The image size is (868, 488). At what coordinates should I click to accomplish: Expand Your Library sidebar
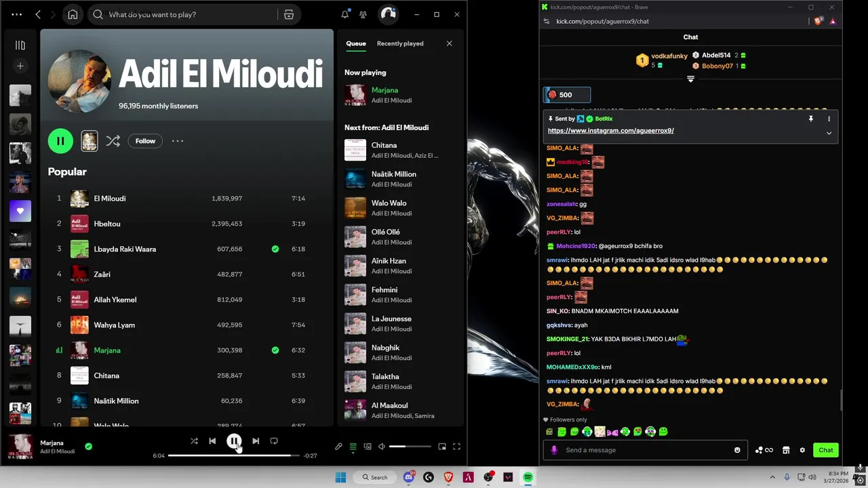click(20, 45)
